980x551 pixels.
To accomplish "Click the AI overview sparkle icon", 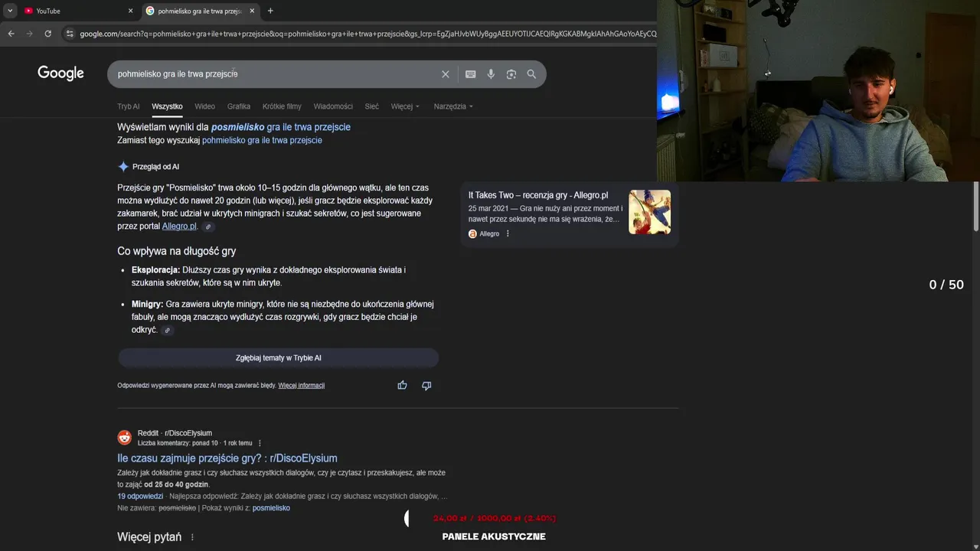I will (x=123, y=166).
